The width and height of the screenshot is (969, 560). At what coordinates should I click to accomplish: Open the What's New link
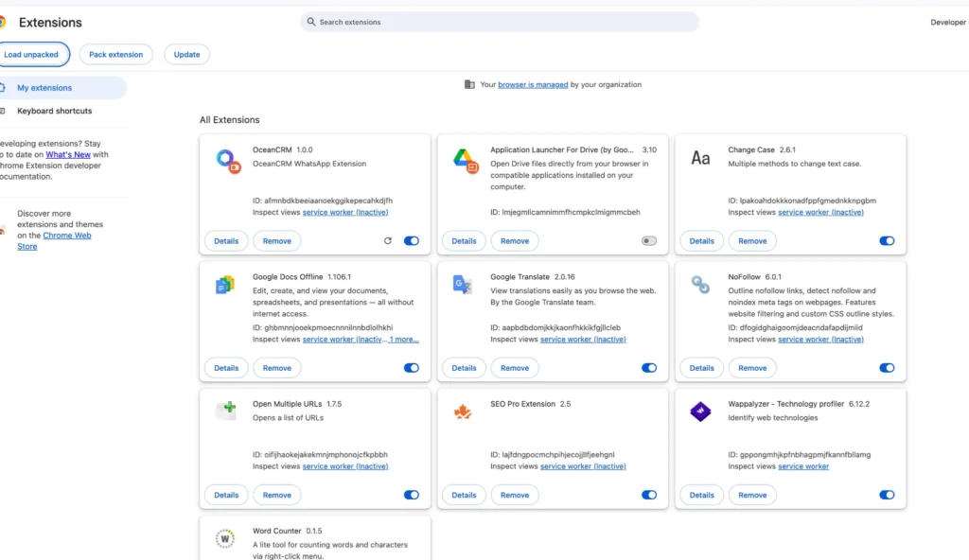[68, 154]
